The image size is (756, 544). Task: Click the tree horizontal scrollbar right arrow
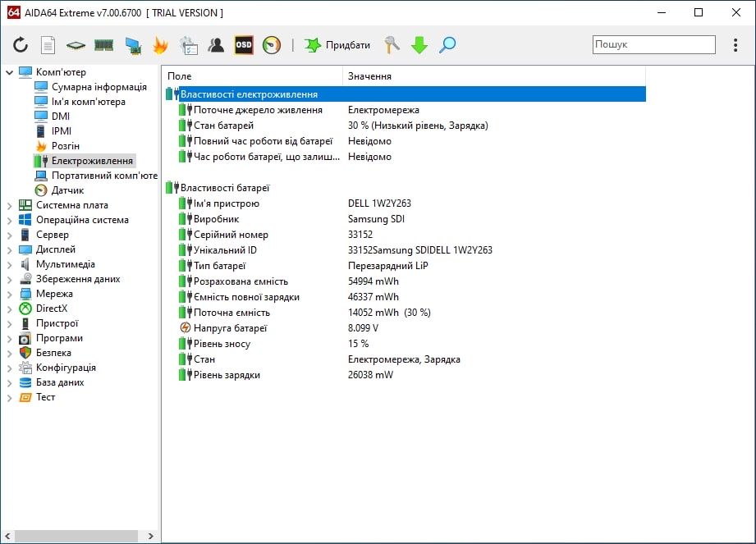pos(150,536)
